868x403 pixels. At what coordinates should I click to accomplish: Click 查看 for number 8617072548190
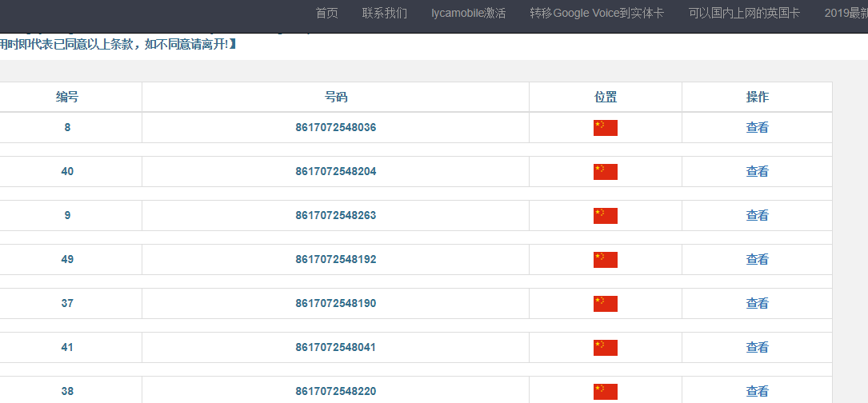click(x=757, y=304)
